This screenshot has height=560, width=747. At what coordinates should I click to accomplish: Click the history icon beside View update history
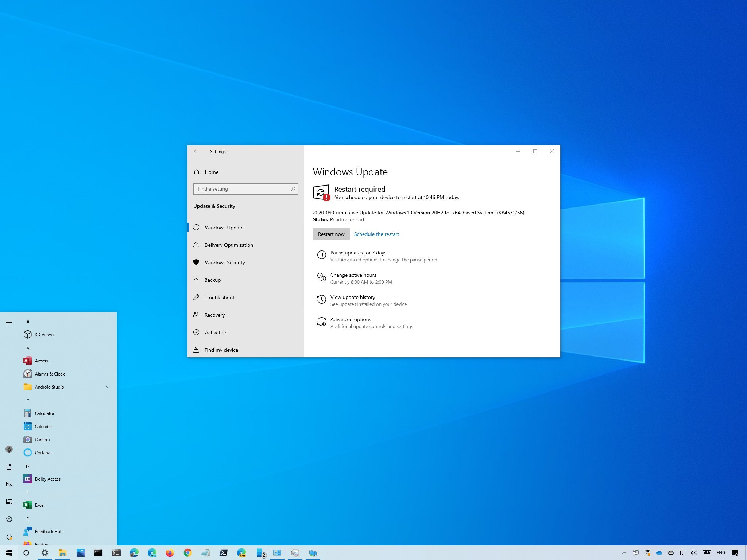(x=321, y=299)
